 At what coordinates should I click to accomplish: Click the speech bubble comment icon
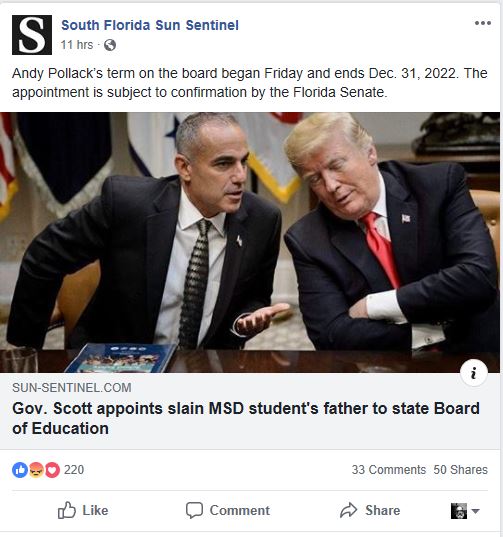tap(194, 510)
